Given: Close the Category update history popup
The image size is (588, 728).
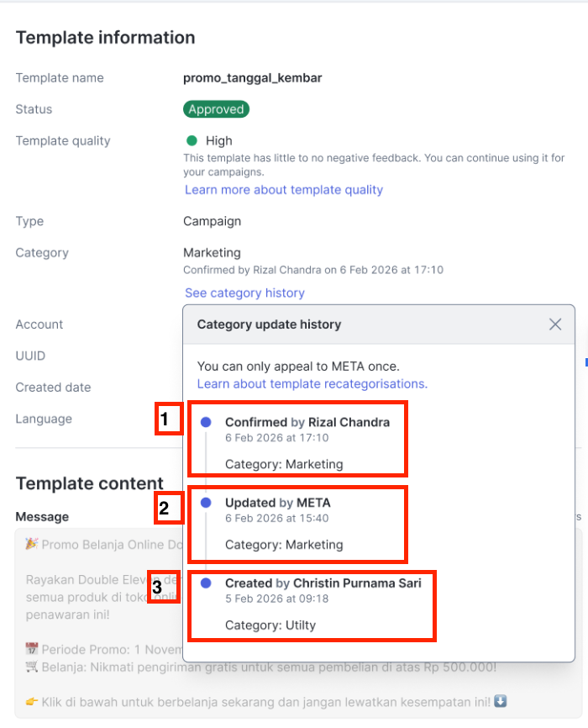Looking at the screenshot, I should [555, 324].
